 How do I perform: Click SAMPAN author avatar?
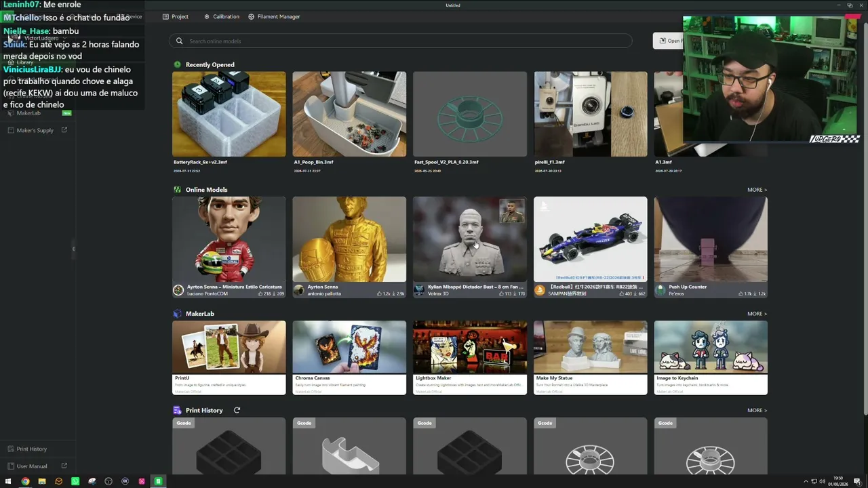click(540, 290)
